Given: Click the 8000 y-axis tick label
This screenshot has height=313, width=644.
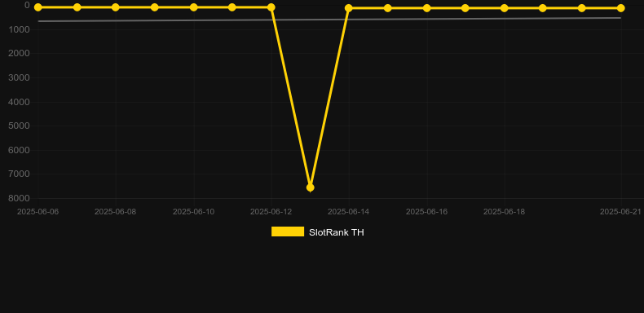Looking at the screenshot, I should tap(19, 198).
